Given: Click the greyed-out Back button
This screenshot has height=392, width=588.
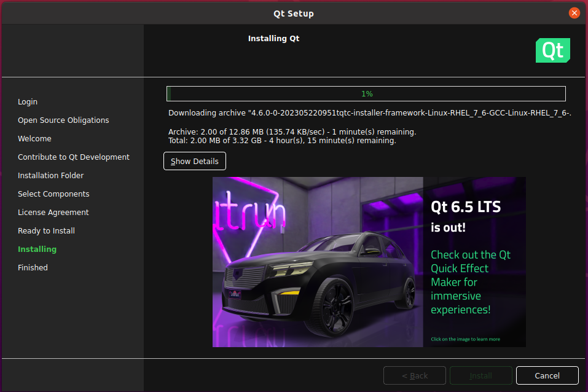Looking at the screenshot, I should [414, 375].
